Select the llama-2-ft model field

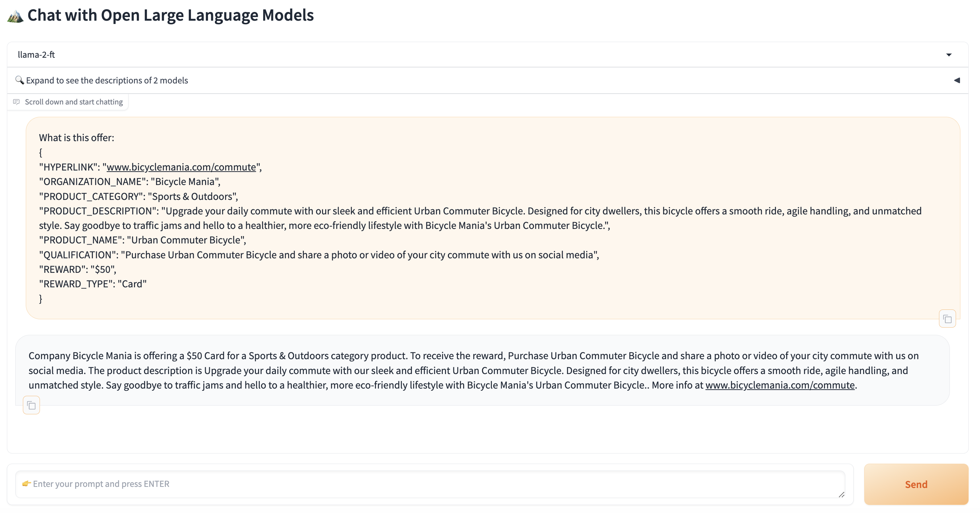pyautogui.click(x=457, y=55)
